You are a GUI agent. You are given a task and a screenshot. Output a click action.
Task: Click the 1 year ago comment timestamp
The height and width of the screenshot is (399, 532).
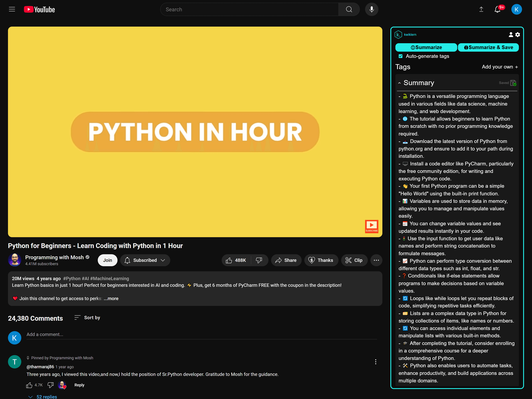pyautogui.click(x=65, y=367)
